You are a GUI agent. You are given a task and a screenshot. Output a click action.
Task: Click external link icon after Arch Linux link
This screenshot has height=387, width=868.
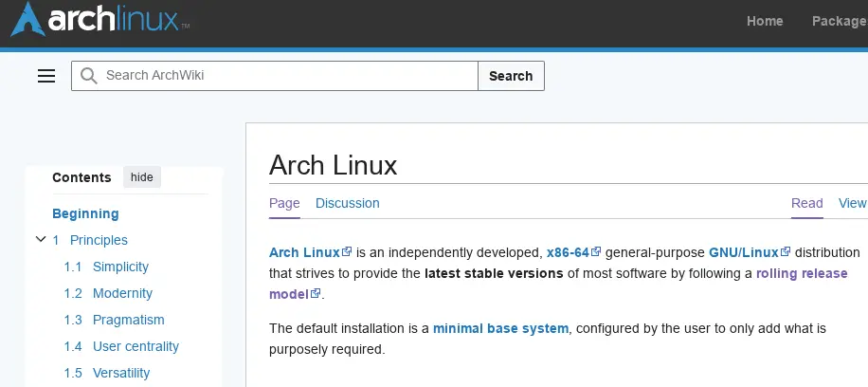(x=347, y=251)
